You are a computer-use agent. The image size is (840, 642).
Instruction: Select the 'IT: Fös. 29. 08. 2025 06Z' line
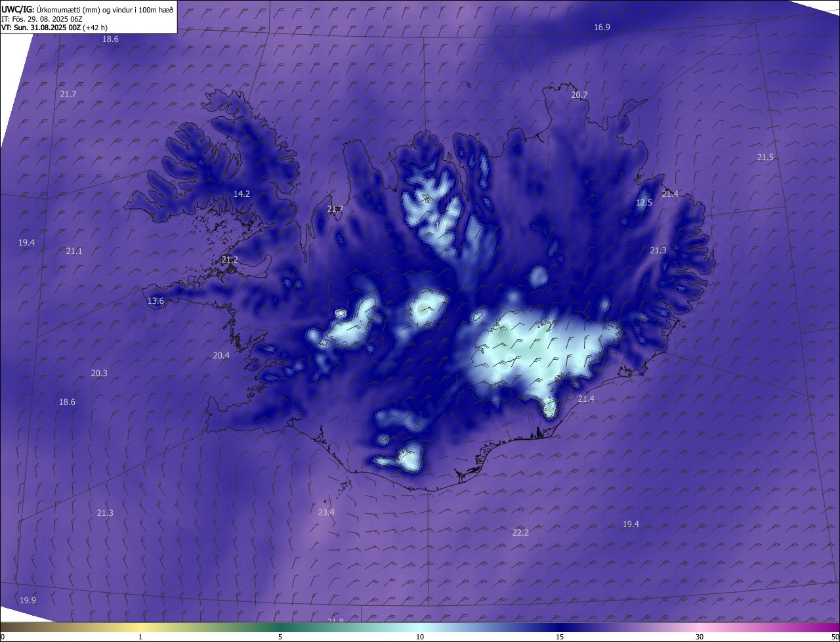point(41,19)
